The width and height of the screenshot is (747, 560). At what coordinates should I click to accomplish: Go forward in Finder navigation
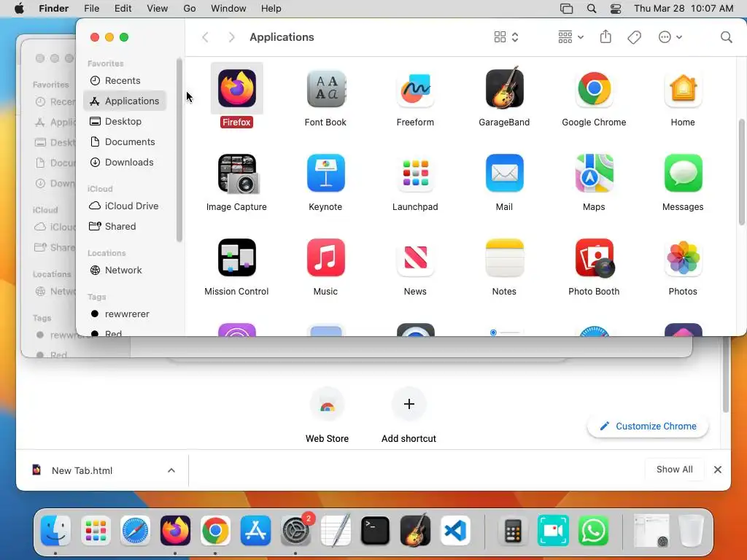point(231,37)
